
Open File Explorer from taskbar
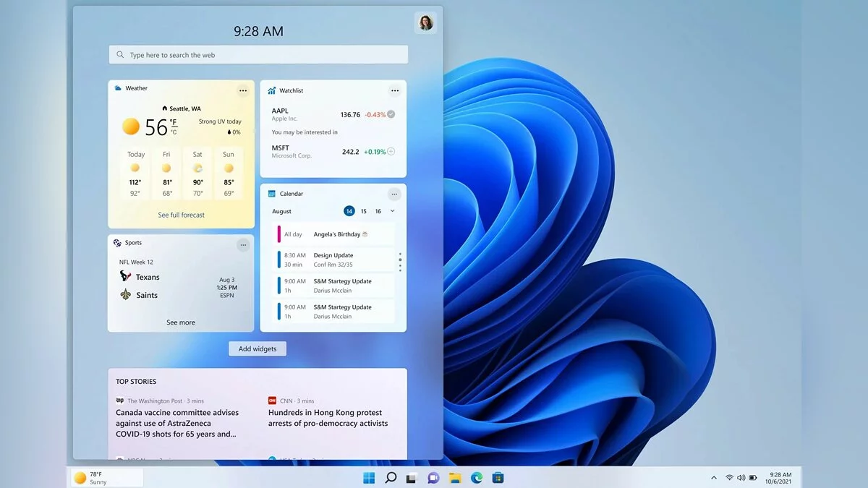(x=455, y=478)
